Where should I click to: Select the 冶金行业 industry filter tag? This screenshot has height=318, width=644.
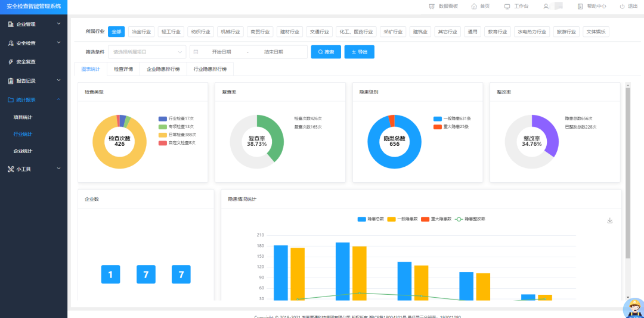[x=141, y=32]
